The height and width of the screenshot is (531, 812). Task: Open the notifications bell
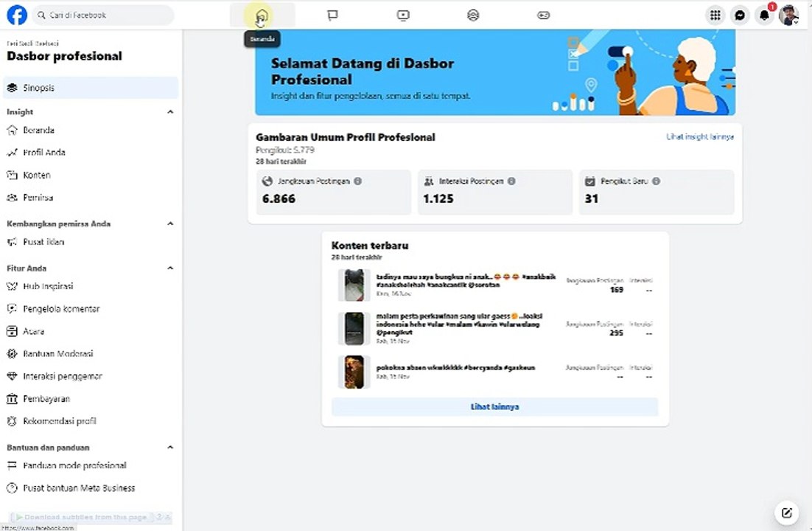click(764, 15)
